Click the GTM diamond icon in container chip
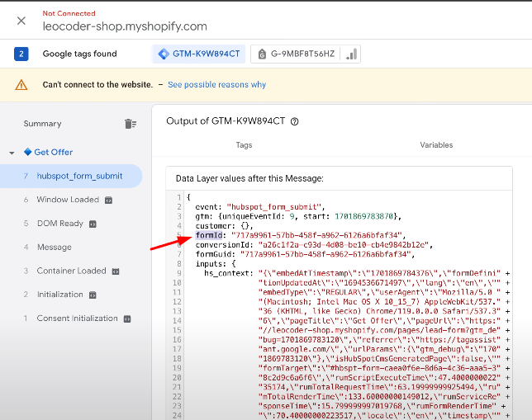Image resolution: width=532 pixels, height=420 pixels. [164, 54]
